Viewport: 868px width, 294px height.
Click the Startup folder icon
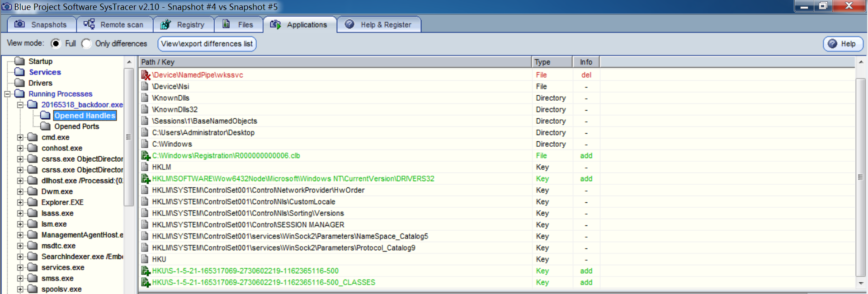19,61
